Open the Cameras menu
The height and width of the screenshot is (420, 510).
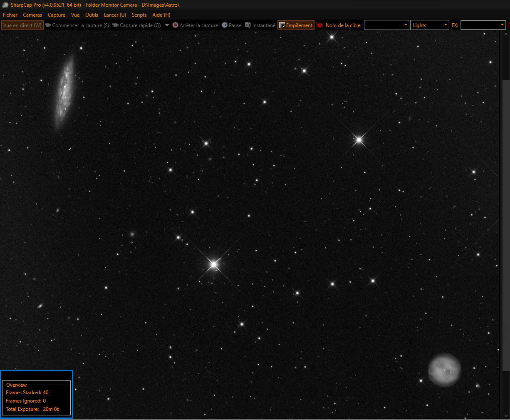click(32, 15)
